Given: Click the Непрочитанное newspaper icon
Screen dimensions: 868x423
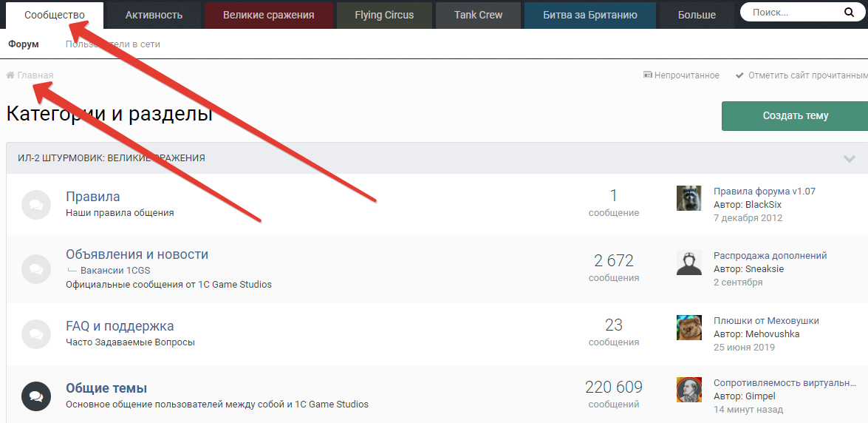Looking at the screenshot, I should coord(648,75).
